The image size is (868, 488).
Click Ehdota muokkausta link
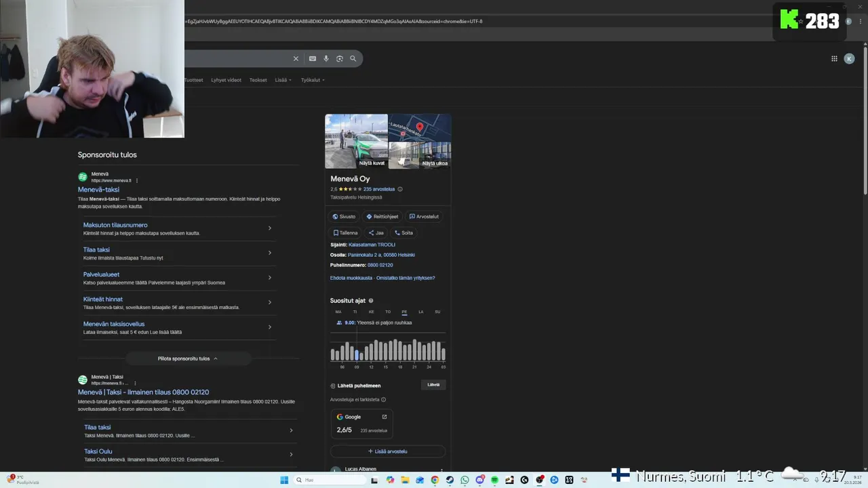(351, 278)
